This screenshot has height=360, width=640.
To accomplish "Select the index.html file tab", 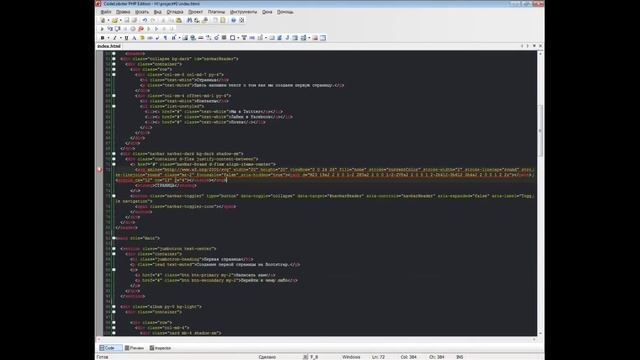I will click(x=109, y=46).
